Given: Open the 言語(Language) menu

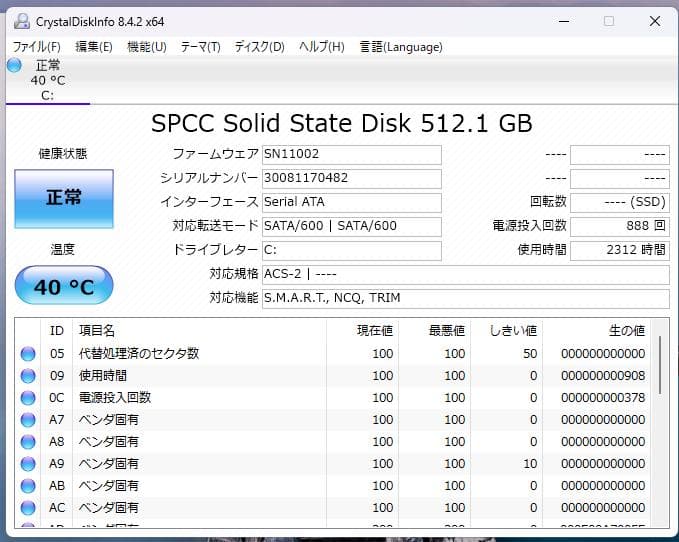Looking at the screenshot, I should [401, 47].
